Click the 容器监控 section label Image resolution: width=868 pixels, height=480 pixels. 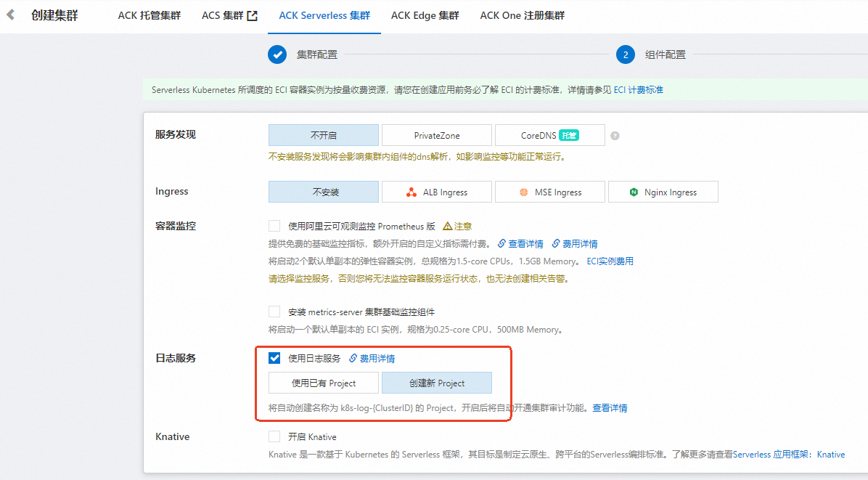coord(176,226)
